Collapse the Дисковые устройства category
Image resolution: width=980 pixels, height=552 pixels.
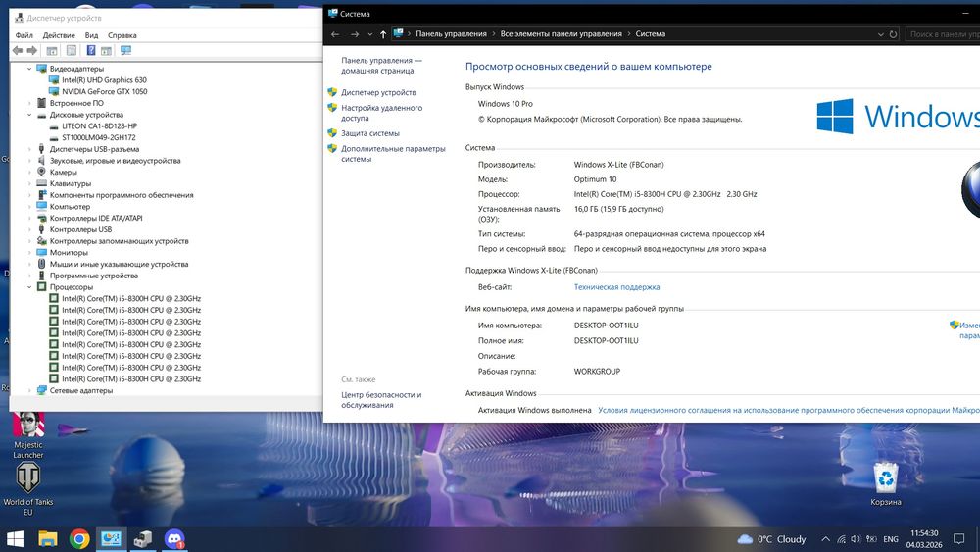pos(29,115)
